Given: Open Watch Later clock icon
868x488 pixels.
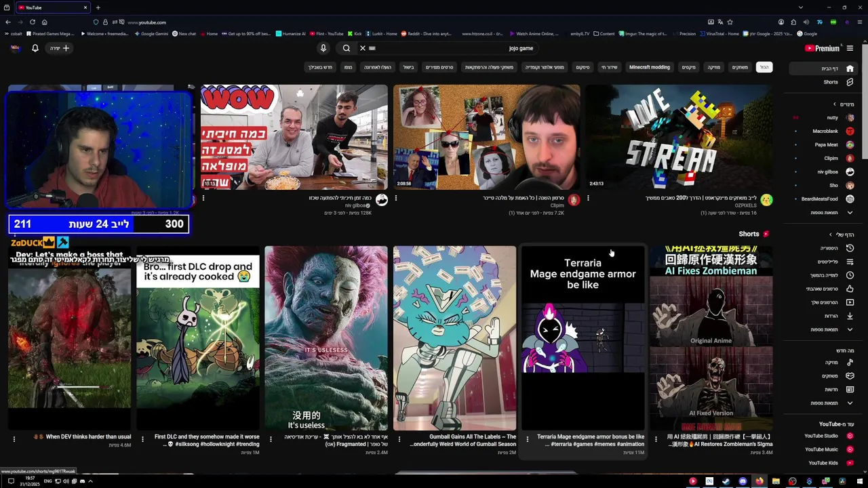Looking at the screenshot, I should pyautogui.click(x=850, y=275).
